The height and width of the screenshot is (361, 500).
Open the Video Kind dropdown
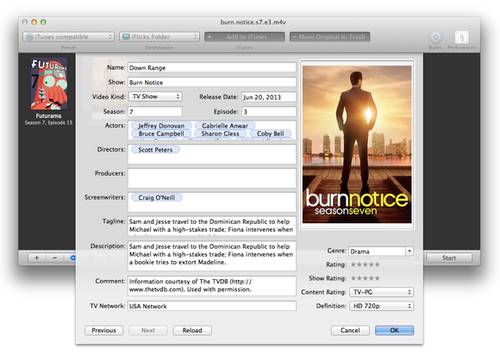point(155,97)
